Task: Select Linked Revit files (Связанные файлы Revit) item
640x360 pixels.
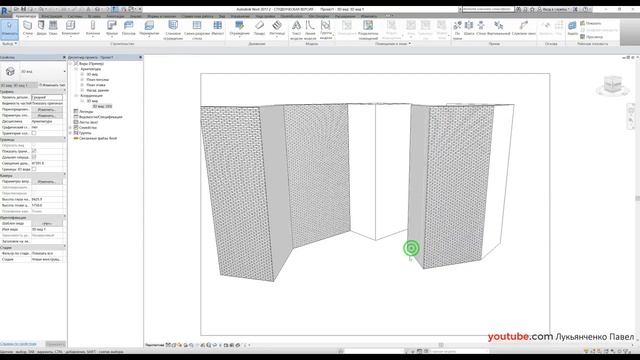Action: (98, 138)
